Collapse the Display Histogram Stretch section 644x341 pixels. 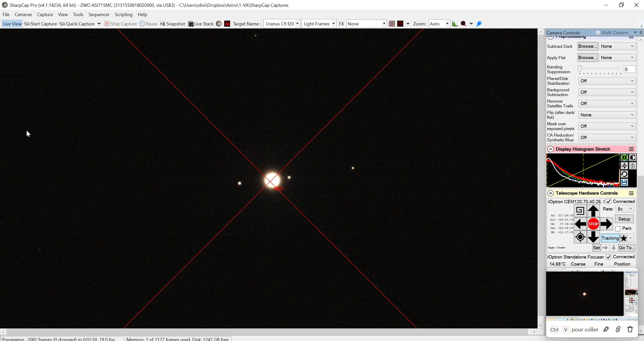[x=550, y=149]
